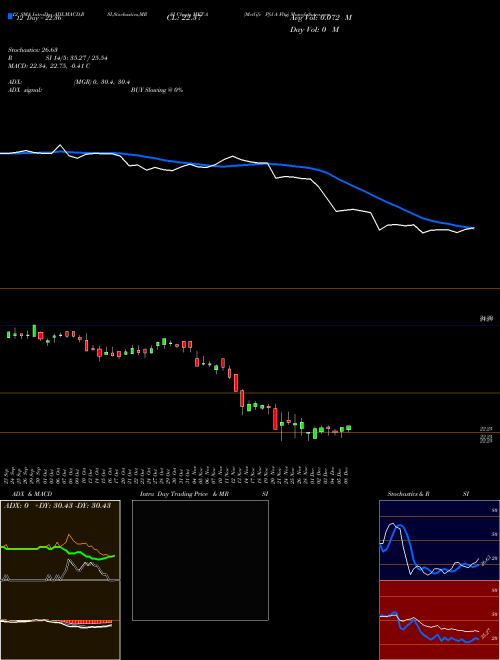Click the 'ADX signal:' label

coord(25,90)
